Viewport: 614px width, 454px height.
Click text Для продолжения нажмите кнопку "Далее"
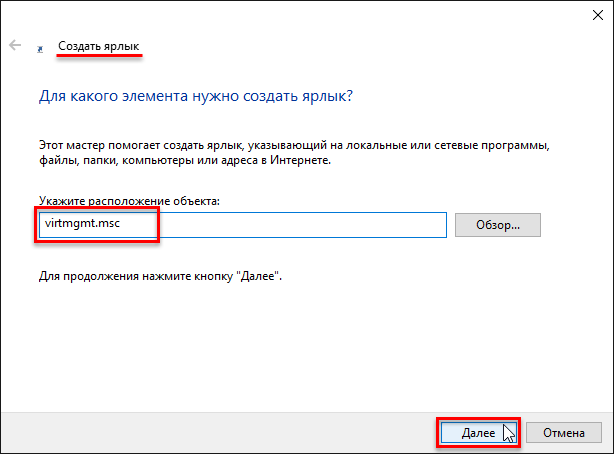pyautogui.click(x=160, y=276)
